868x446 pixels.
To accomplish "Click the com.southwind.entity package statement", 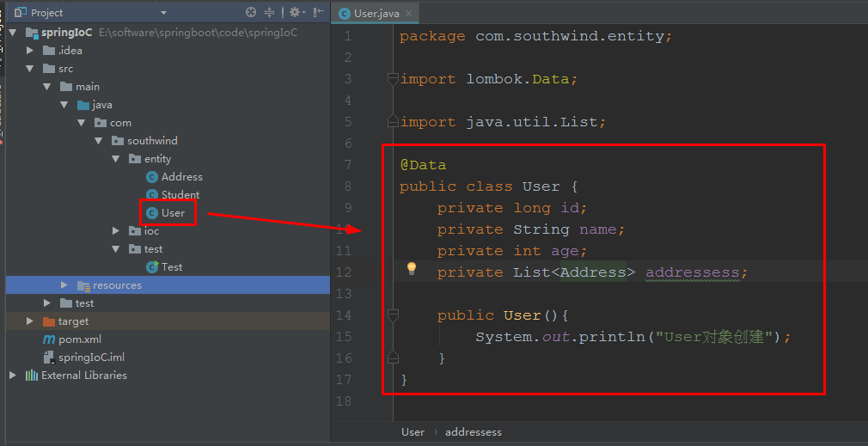I will [x=570, y=36].
